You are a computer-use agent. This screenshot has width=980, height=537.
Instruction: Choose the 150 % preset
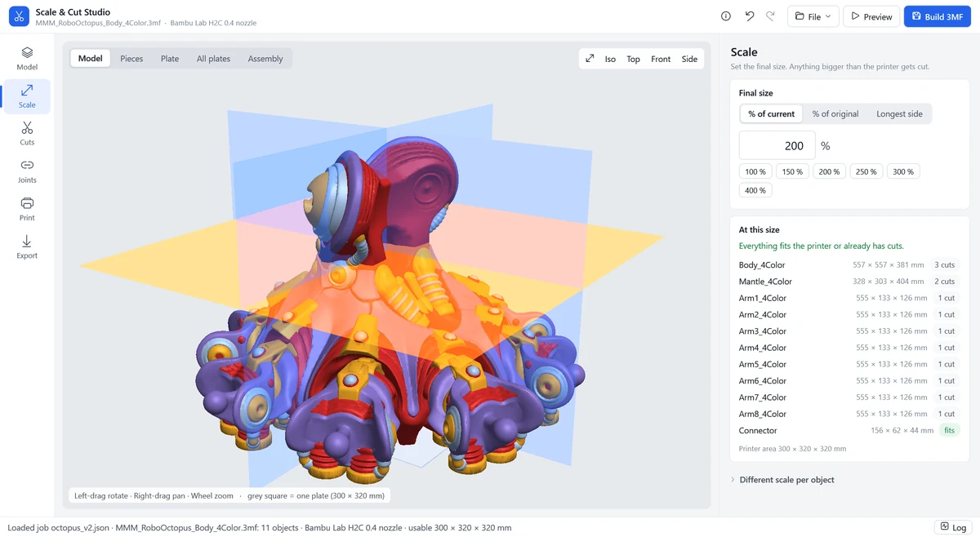pos(792,171)
